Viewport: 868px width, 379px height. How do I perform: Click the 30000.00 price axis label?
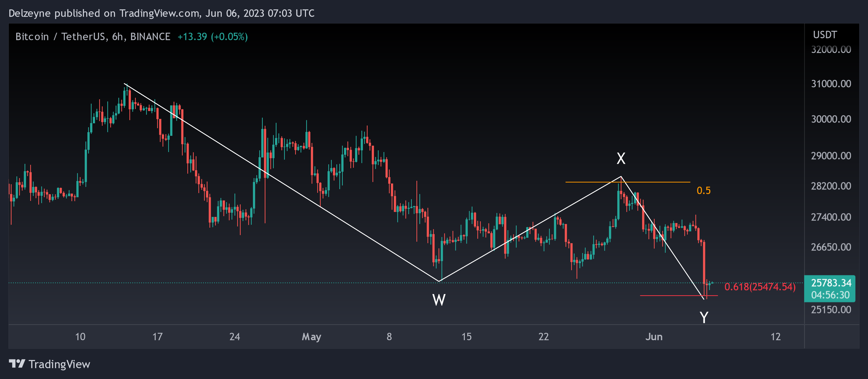(831, 119)
